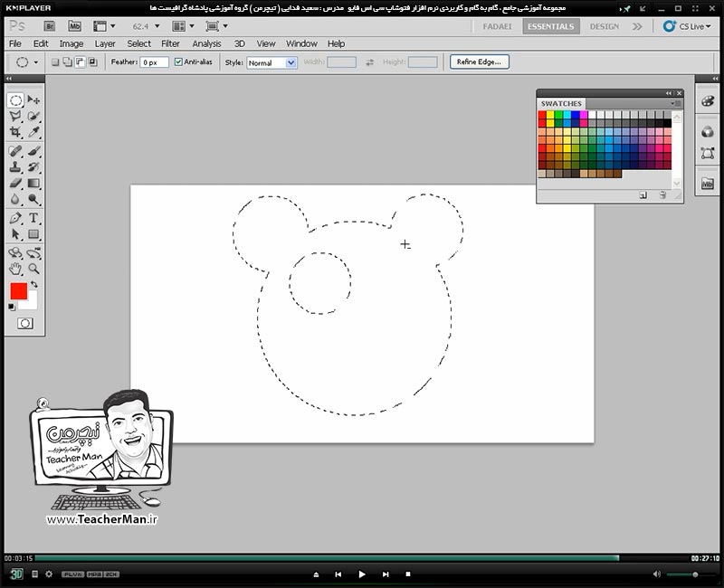Screen dimensions: 724x588
Task: Click the Refine Edge button
Action: tap(480, 62)
